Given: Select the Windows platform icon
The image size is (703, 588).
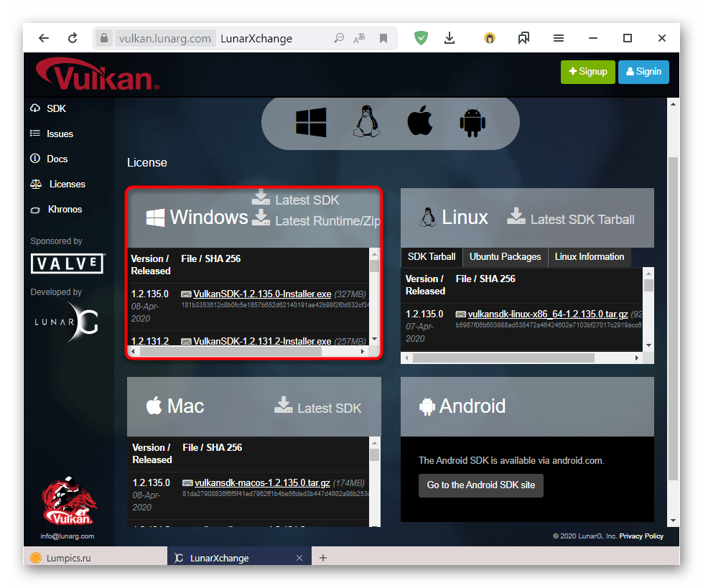Looking at the screenshot, I should click(311, 122).
